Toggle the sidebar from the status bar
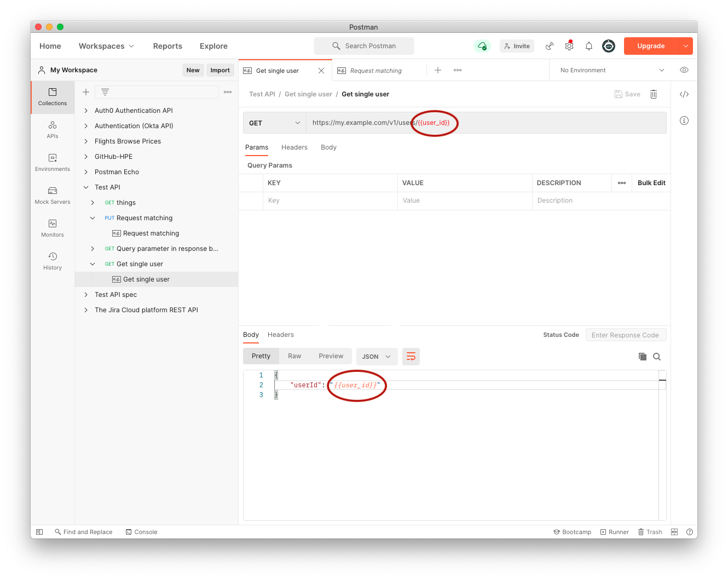 pos(39,532)
